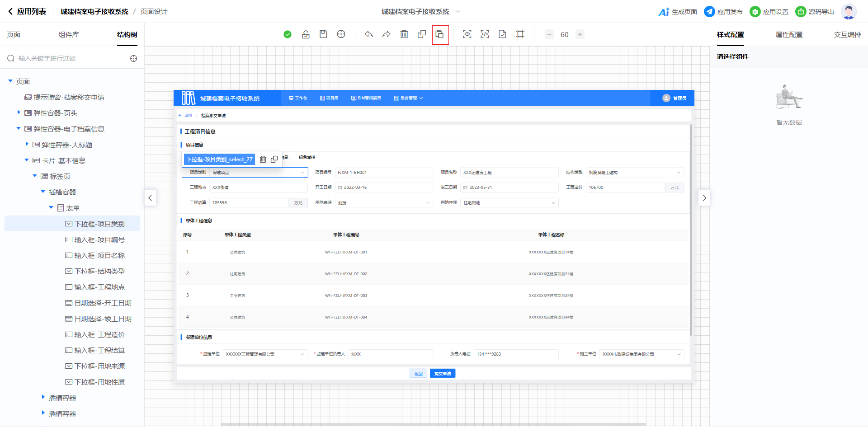Collapse the 卡片-基本信息 tree node
This screenshot has height=427, width=868.
click(27, 160)
